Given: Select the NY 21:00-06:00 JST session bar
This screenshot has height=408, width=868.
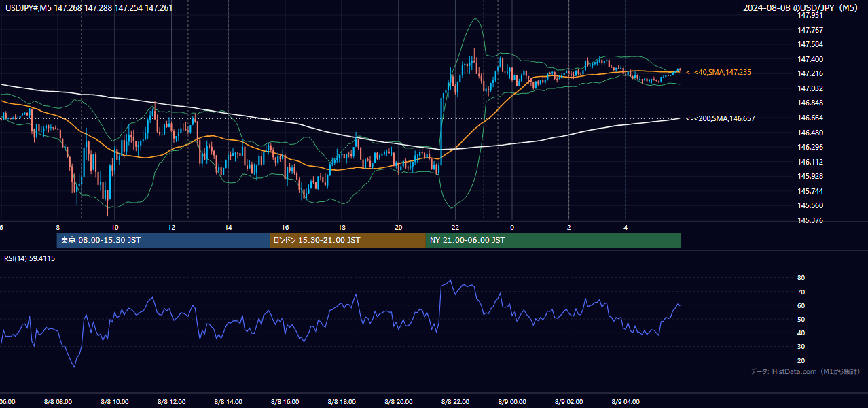Looking at the screenshot, I should (x=554, y=240).
